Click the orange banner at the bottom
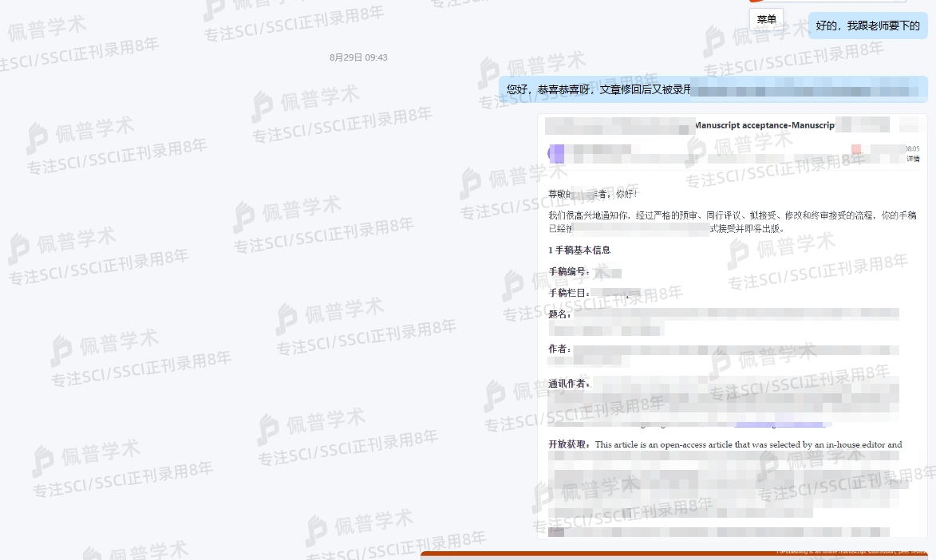 [673, 554]
